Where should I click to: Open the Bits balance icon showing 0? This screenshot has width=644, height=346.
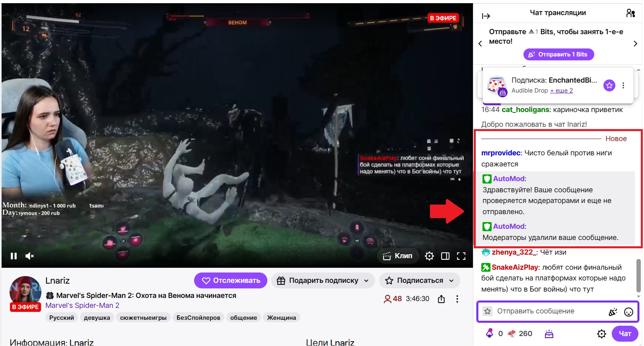tap(490, 333)
